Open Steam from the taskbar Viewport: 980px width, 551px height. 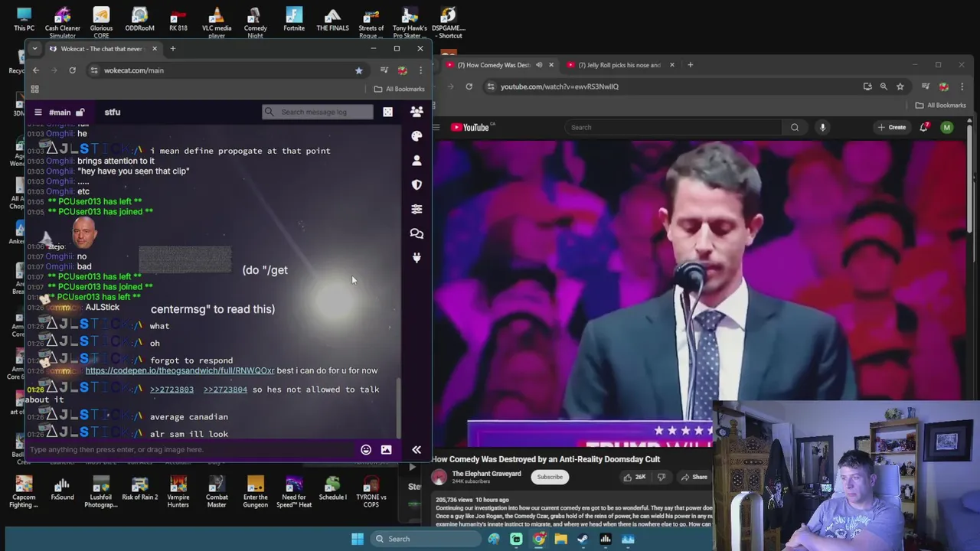click(x=583, y=539)
